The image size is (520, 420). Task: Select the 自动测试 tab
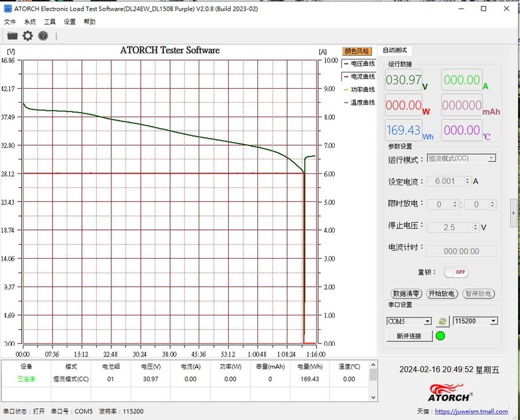click(395, 51)
